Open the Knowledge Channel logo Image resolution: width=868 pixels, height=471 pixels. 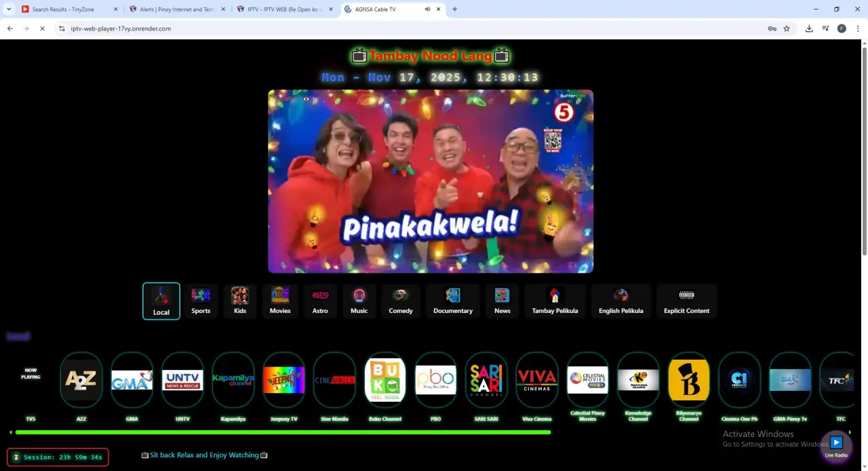point(638,379)
